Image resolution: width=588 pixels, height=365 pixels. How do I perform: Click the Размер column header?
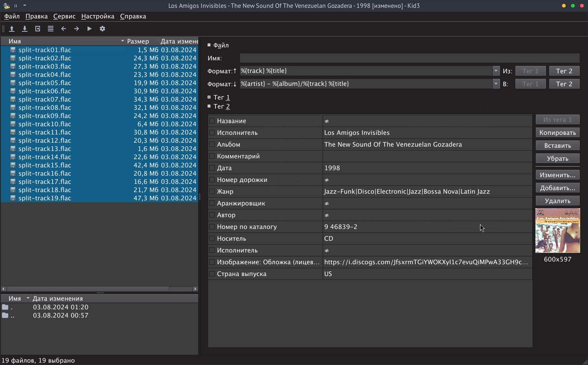(142, 41)
